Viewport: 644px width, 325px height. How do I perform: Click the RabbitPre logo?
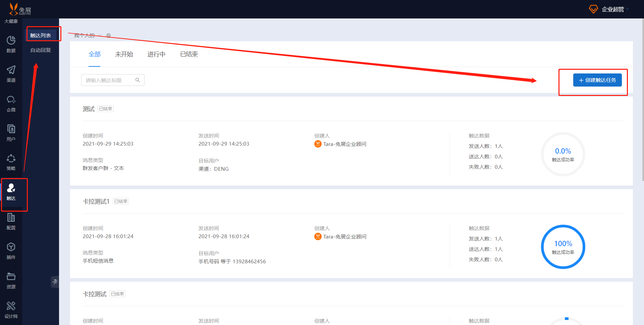20,9
